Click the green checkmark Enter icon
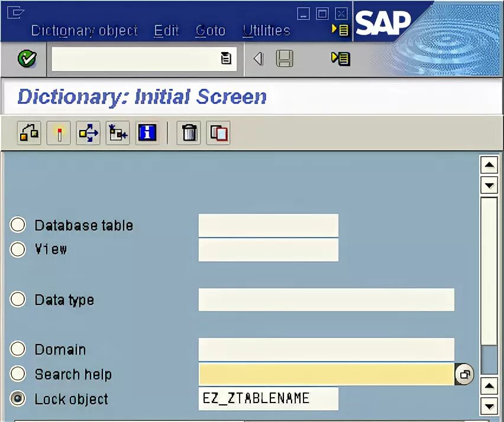 tap(27, 59)
